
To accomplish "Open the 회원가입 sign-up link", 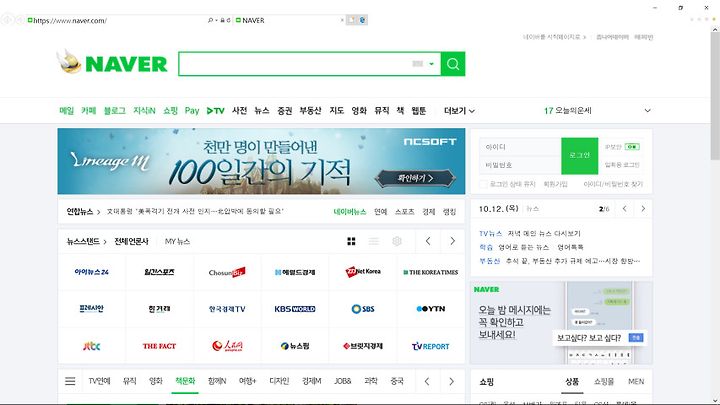I will [555, 184].
